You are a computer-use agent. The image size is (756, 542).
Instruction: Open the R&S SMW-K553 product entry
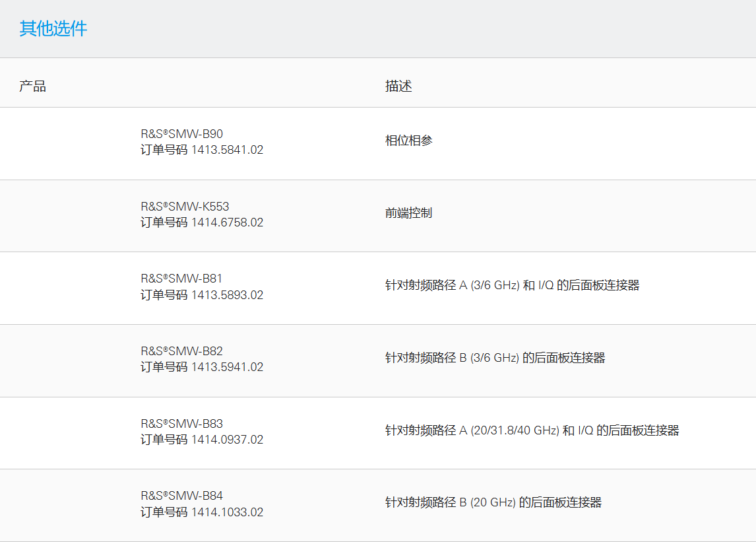[x=185, y=207]
